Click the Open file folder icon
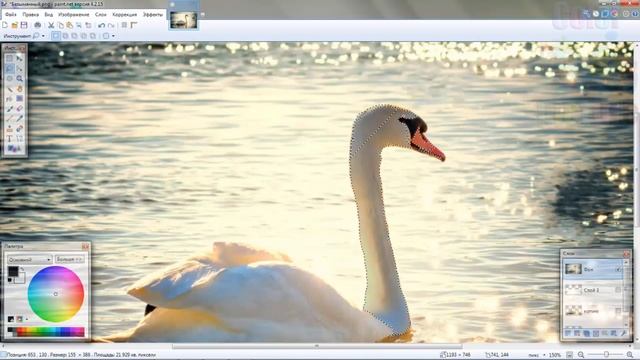 point(15,25)
